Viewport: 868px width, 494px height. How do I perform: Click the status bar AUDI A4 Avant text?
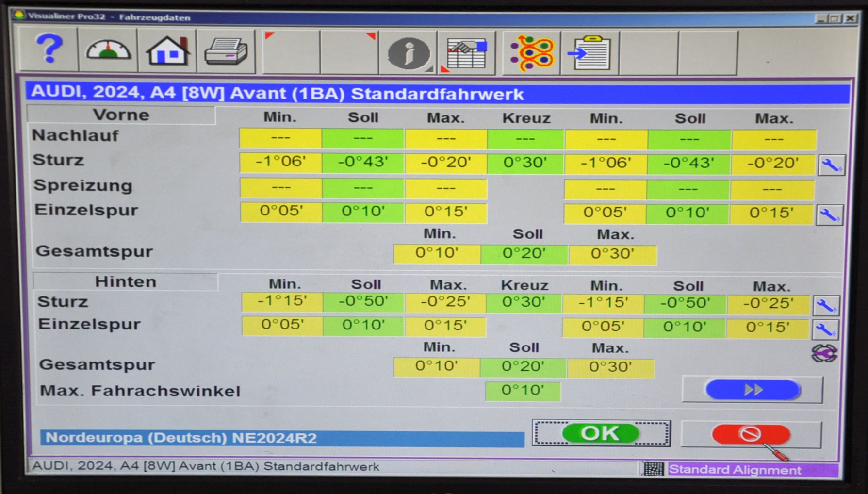pos(206,466)
